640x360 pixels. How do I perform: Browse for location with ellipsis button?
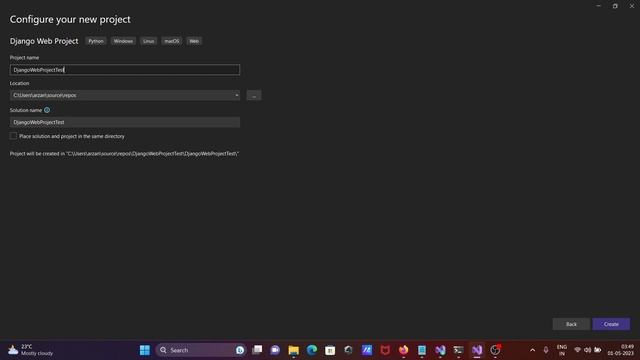pos(254,96)
